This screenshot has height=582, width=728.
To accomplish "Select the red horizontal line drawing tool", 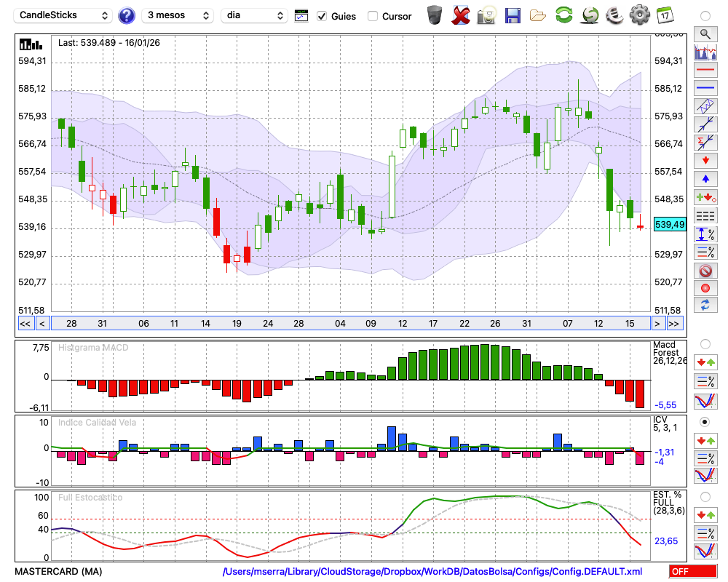I will click(705, 70).
